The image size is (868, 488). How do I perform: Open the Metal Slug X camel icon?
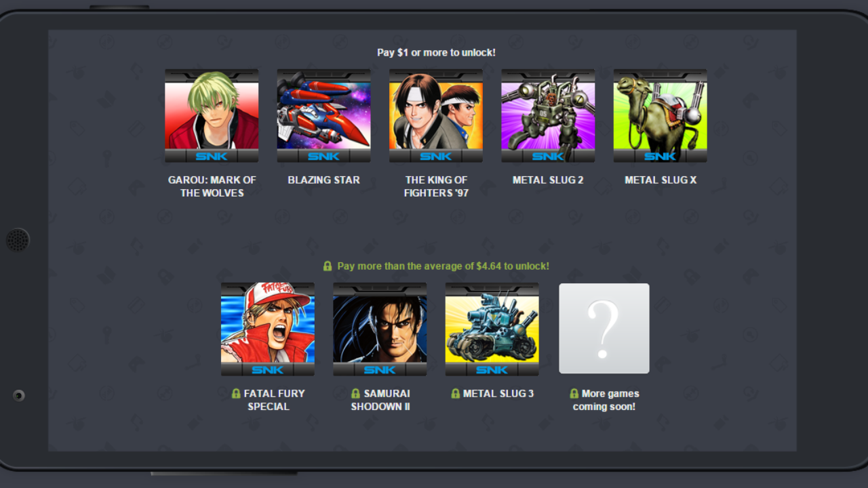pos(660,116)
